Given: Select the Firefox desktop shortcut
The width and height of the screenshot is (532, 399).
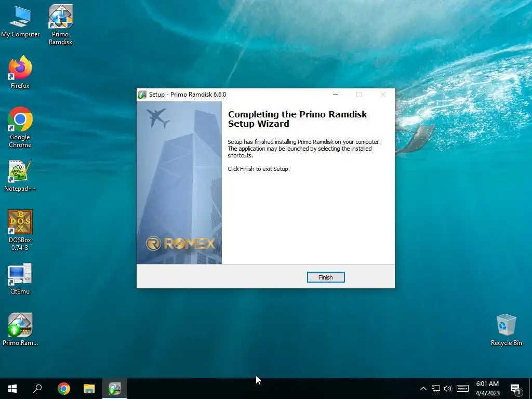Looking at the screenshot, I should click(x=20, y=72).
